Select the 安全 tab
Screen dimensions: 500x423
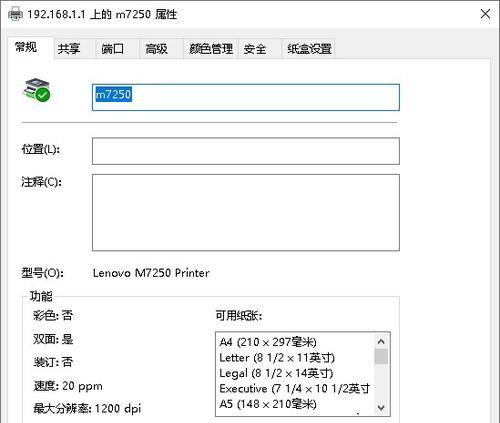[x=255, y=49]
